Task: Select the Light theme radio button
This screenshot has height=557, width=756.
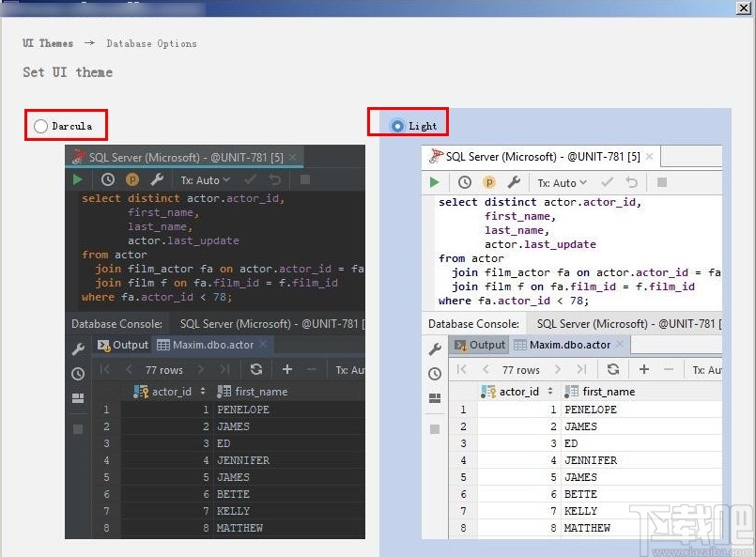Action: point(397,127)
